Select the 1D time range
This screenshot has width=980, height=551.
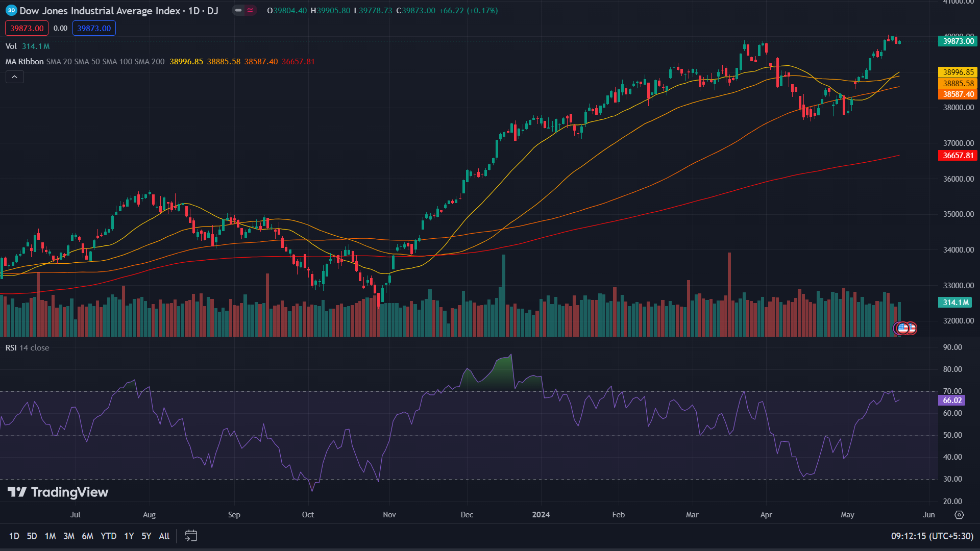[14, 536]
